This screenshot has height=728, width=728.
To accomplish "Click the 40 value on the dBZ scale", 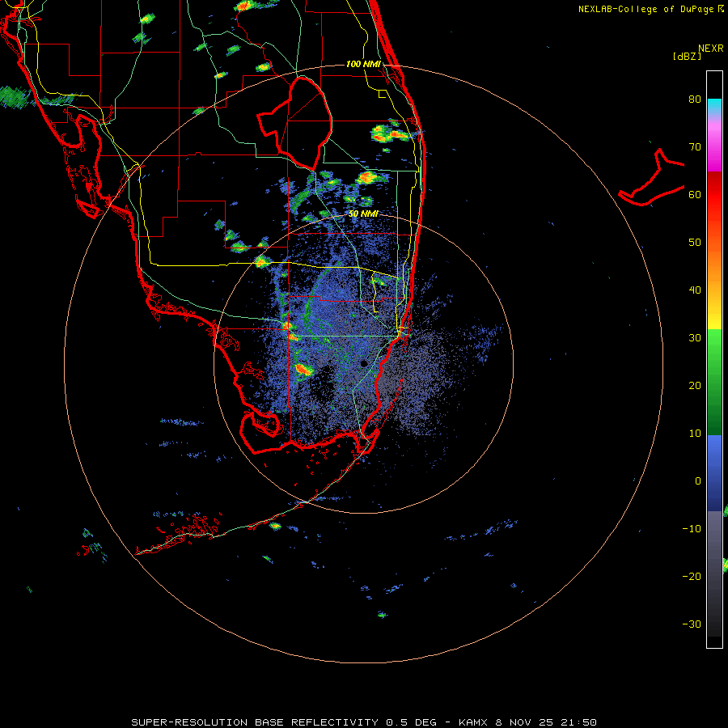I will pos(695,290).
